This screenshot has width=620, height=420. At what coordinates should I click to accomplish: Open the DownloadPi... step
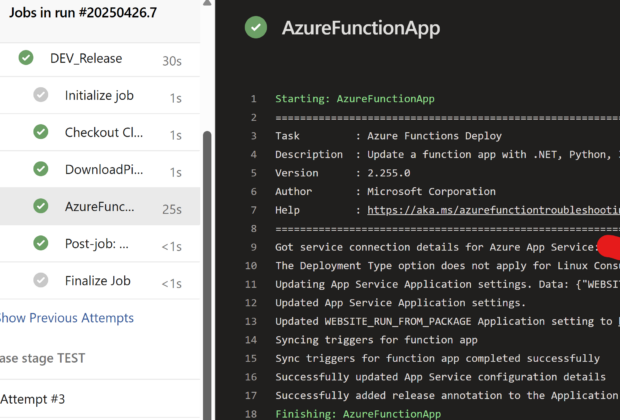point(100,169)
